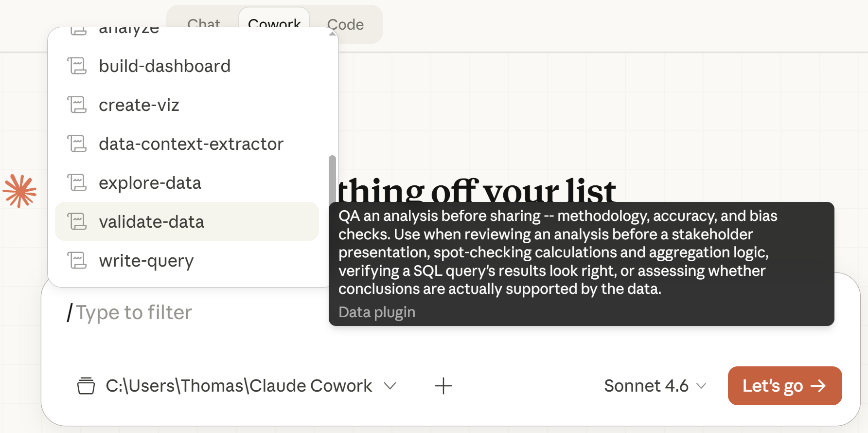Expand the Claude Cowork folder path chevron

pos(390,386)
